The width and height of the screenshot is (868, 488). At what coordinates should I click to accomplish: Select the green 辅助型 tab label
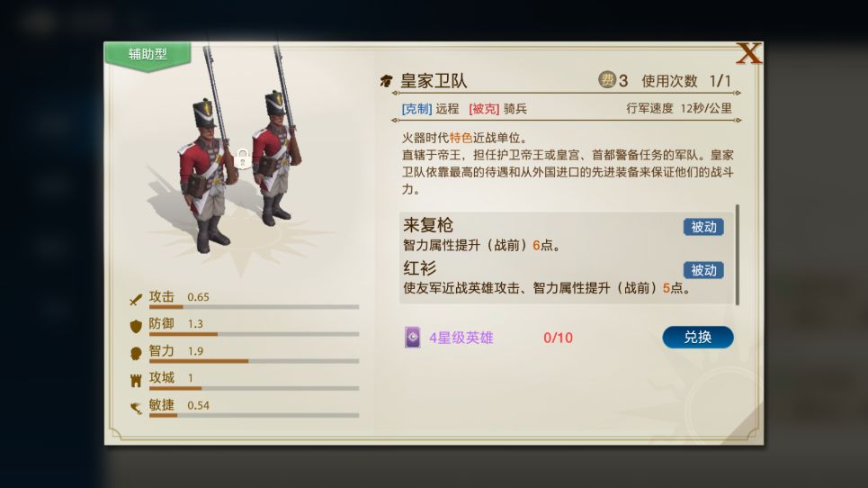[x=148, y=54]
